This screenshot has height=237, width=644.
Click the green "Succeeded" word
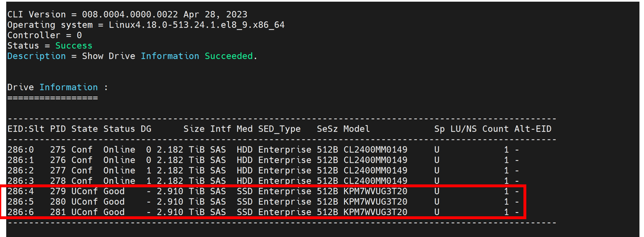click(x=228, y=56)
